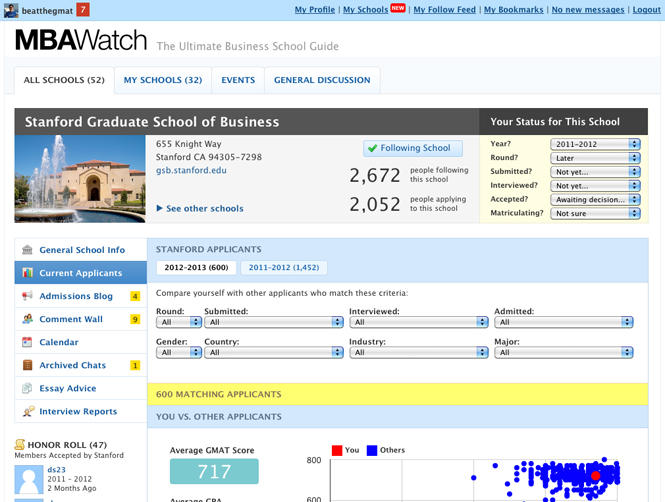Switch to My Schools (32) tab
The image size is (665, 502).
click(x=163, y=80)
